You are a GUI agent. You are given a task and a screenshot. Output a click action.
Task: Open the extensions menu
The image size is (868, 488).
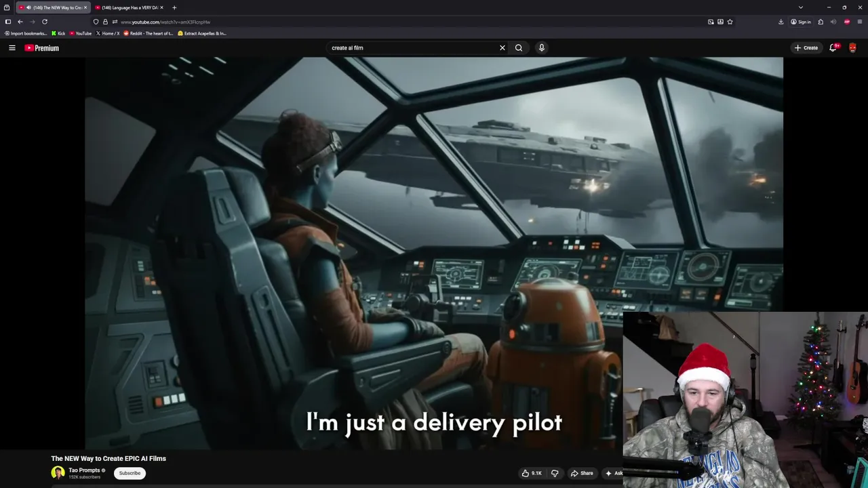pyautogui.click(x=821, y=22)
